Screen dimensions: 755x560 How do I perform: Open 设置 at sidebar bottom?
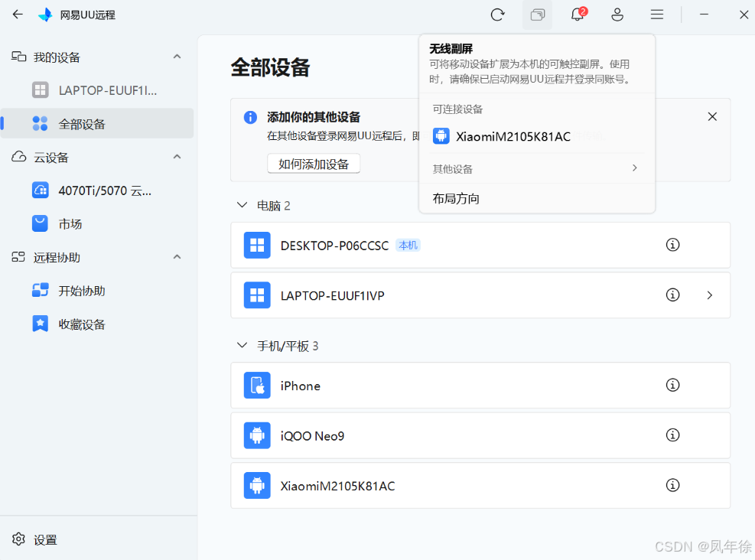pyautogui.click(x=34, y=540)
